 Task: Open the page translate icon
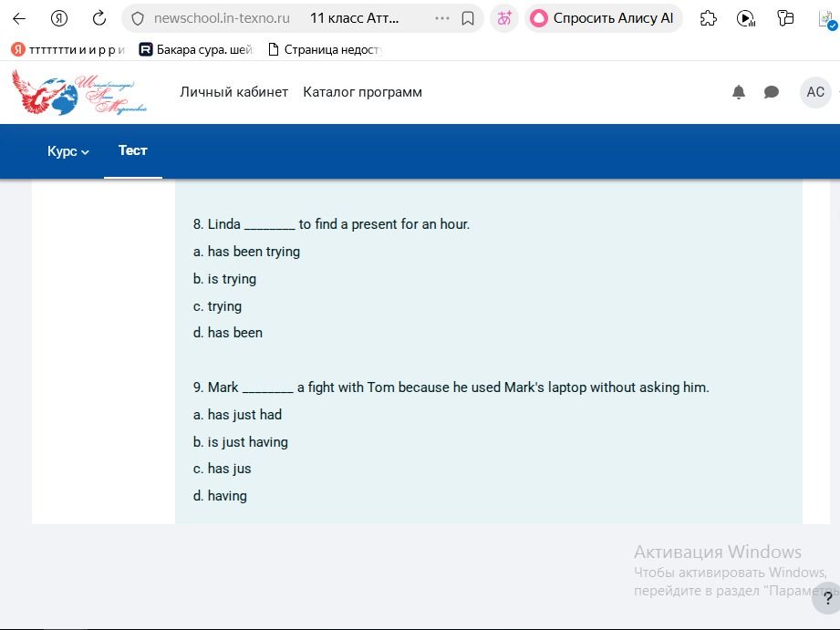504,19
